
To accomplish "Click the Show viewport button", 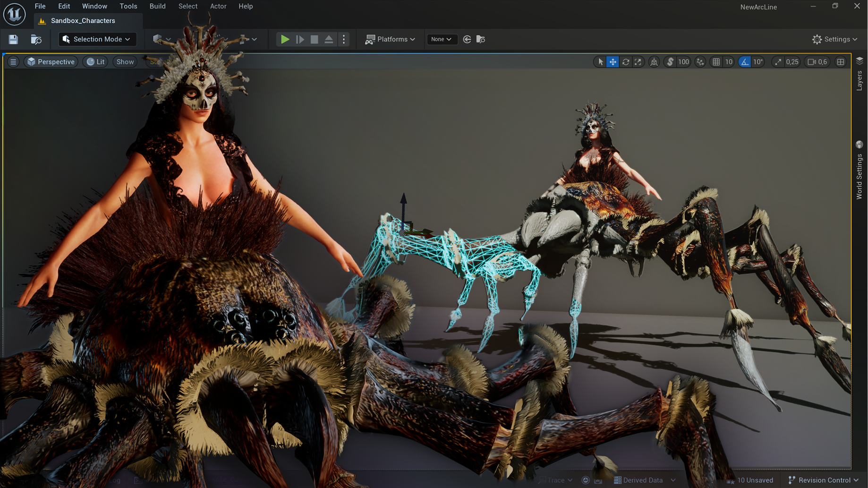I will point(125,62).
